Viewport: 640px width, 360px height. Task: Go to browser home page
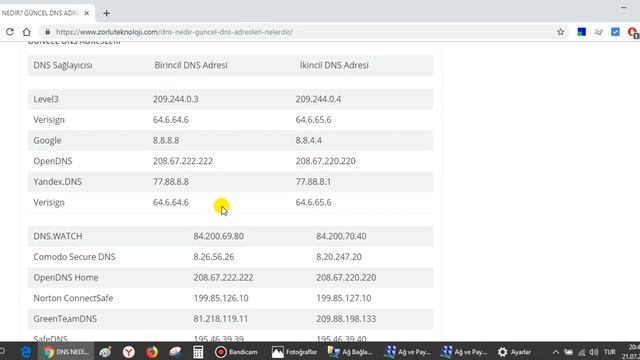(27, 32)
